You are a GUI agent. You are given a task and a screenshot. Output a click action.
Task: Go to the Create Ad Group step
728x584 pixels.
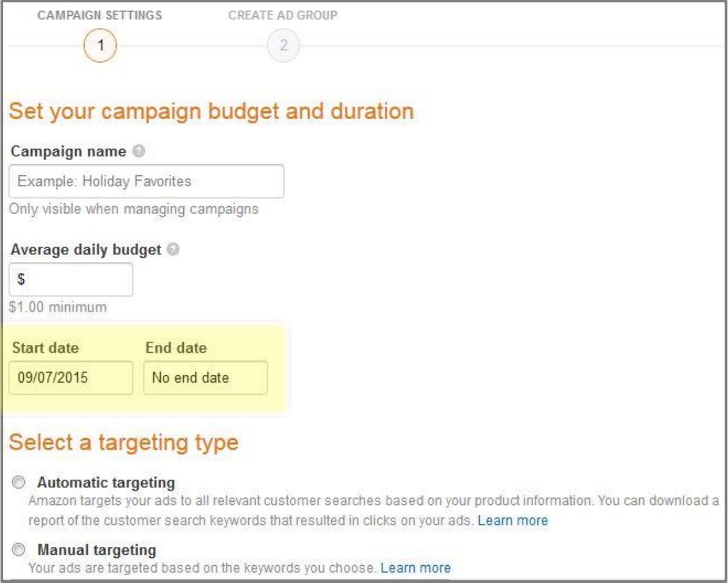point(283,15)
